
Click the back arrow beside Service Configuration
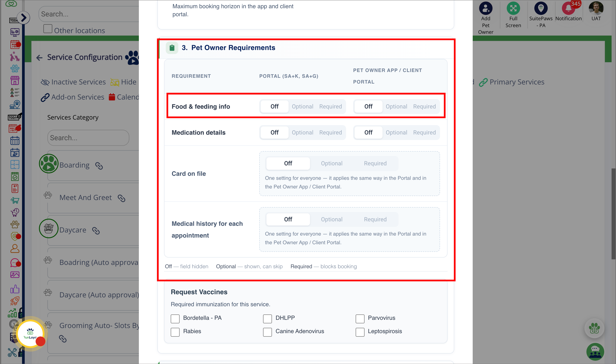point(39,58)
